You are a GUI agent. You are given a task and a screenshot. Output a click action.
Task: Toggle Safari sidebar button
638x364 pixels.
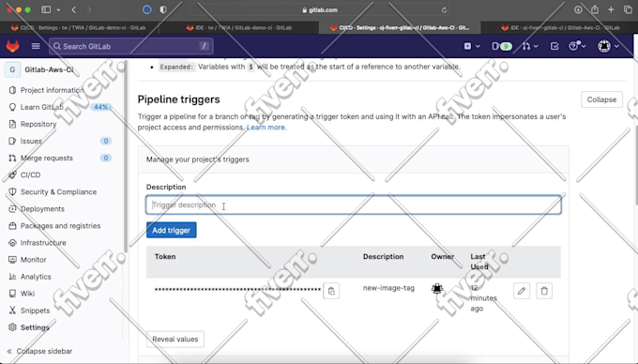tap(46, 9)
